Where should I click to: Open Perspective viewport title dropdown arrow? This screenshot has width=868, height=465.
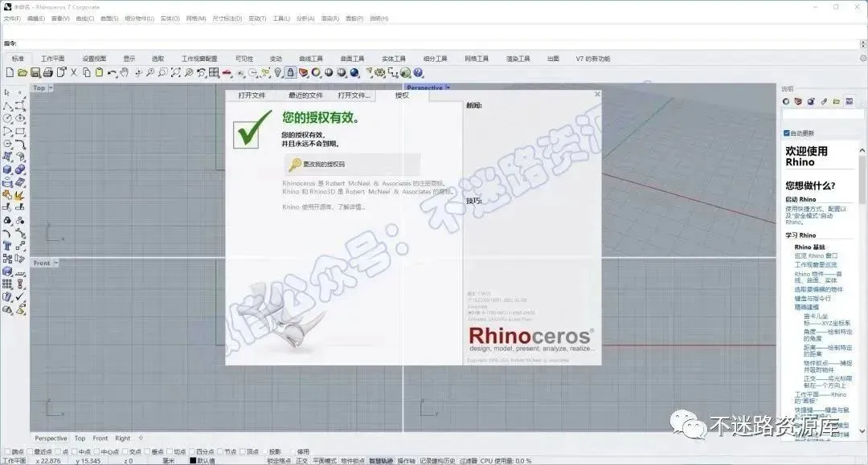[x=448, y=88]
